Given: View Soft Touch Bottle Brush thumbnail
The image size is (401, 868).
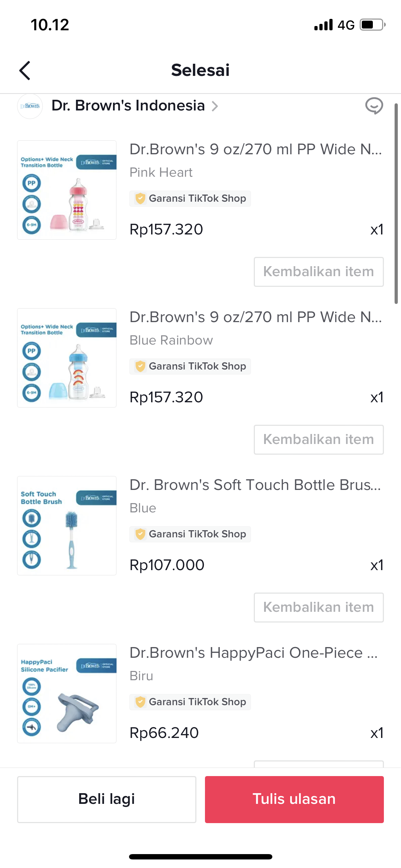Looking at the screenshot, I should (x=67, y=526).
